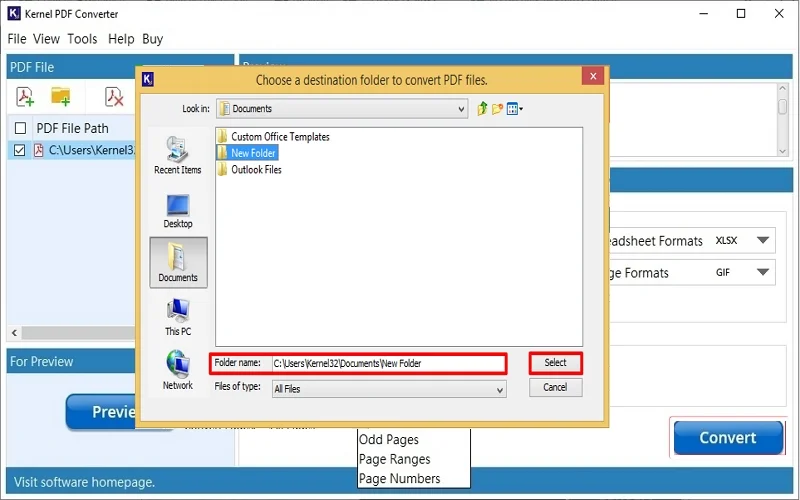Viewport: 800px width, 500px height.
Task: Click the preview pane scroll up arrow
Action: coord(783,89)
